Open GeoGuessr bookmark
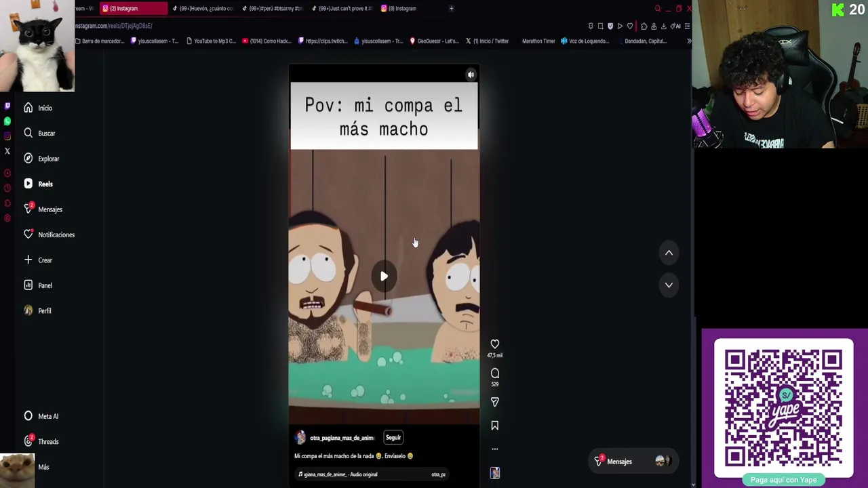This screenshot has height=488, width=868. 435,41
